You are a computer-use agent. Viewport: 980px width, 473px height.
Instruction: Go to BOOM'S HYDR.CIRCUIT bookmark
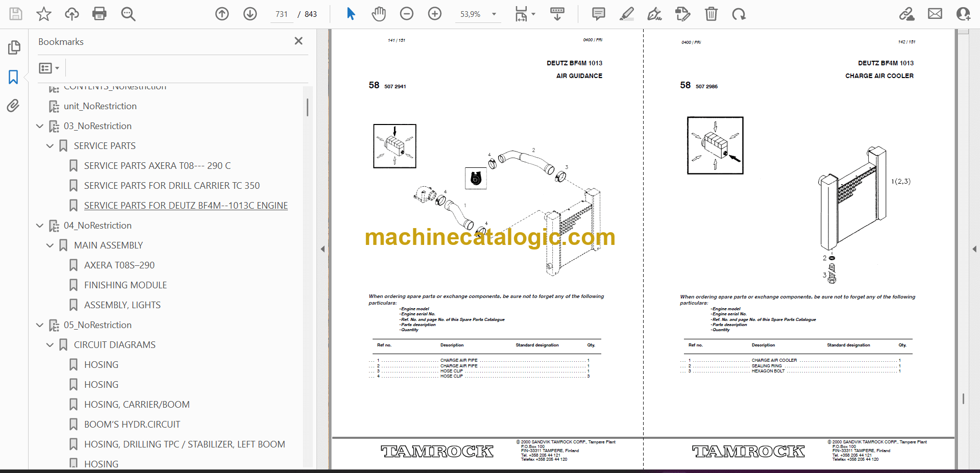click(132, 425)
